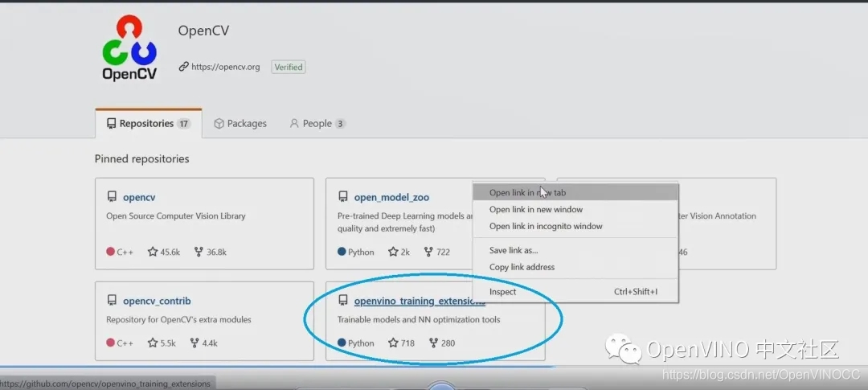Select Save link as... from context menu
This screenshot has height=390, width=868.
(x=575, y=250)
